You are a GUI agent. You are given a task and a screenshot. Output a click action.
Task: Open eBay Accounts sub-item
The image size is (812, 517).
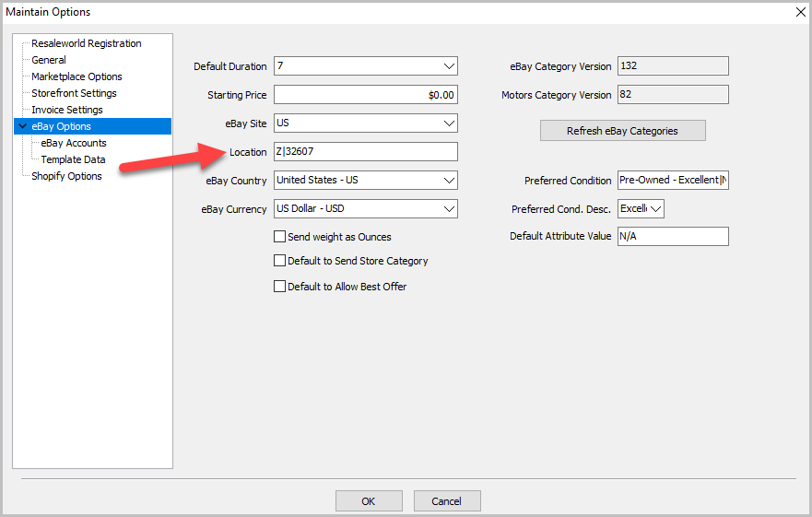(74, 143)
